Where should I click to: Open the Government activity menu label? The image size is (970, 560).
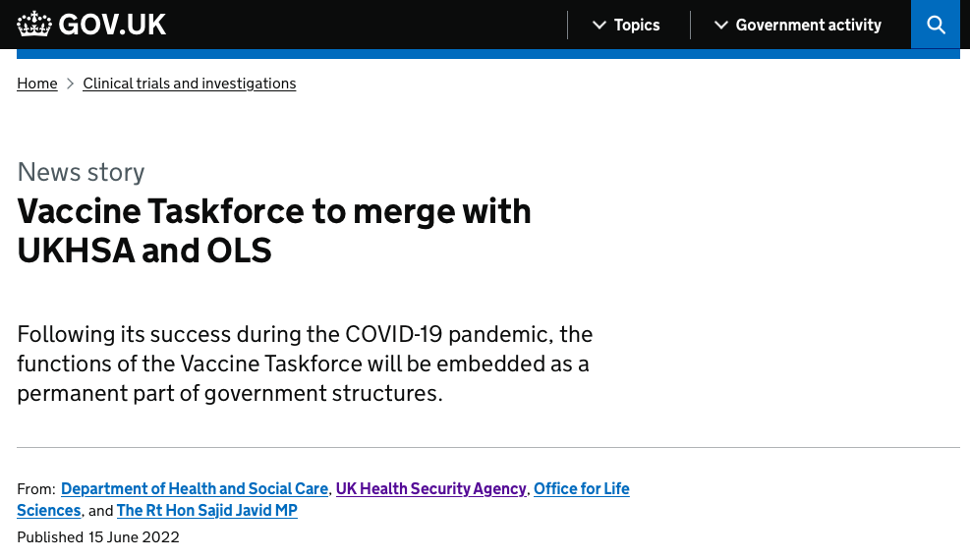tap(808, 25)
